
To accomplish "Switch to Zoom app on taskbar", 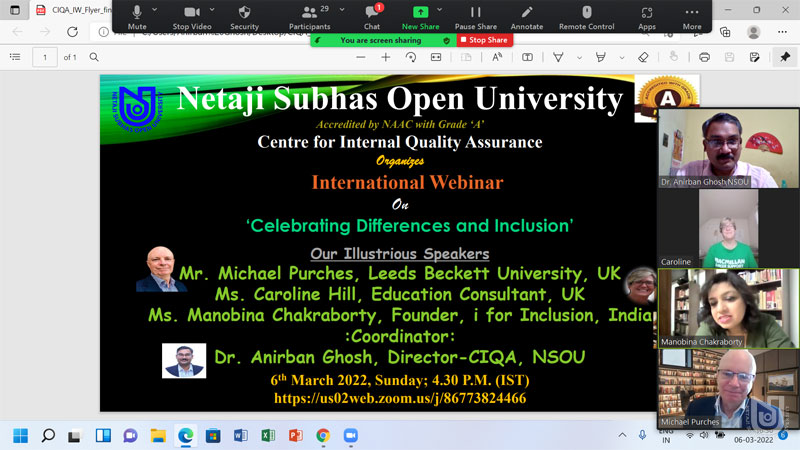I will click(x=350, y=436).
